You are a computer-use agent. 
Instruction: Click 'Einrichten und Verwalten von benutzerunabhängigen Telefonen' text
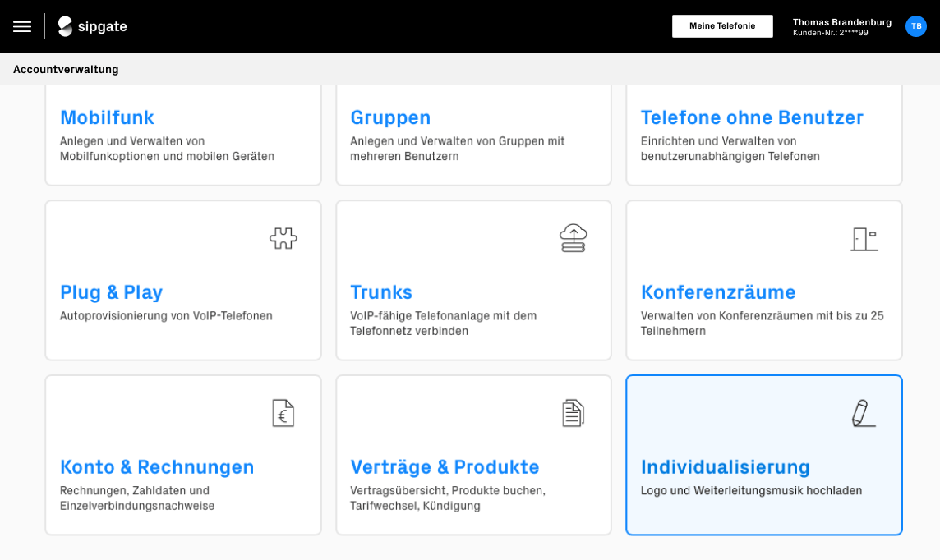730,149
